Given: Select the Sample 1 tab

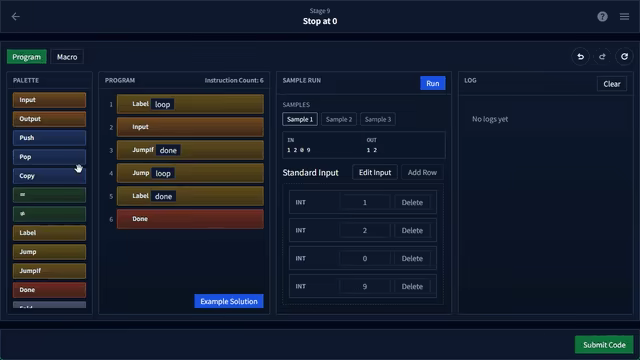Looking at the screenshot, I should pyautogui.click(x=300, y=119).
